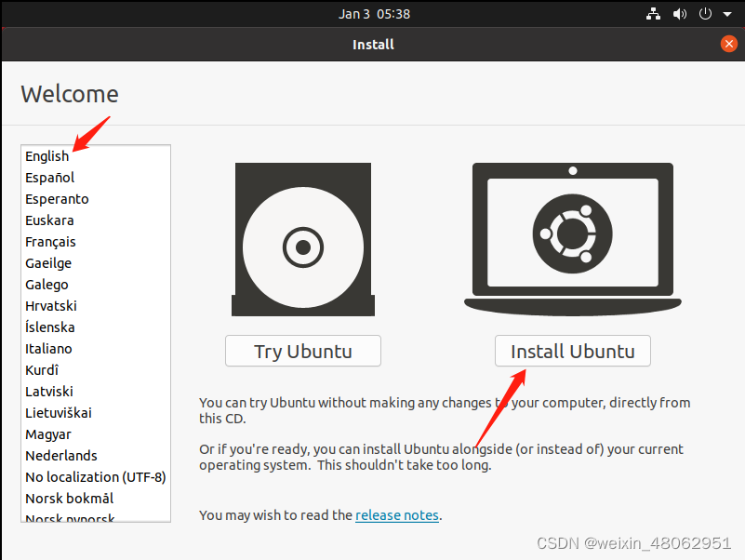Pick Italiano in the language list
The image size is (745, 560).
click(x=49, y=349)
